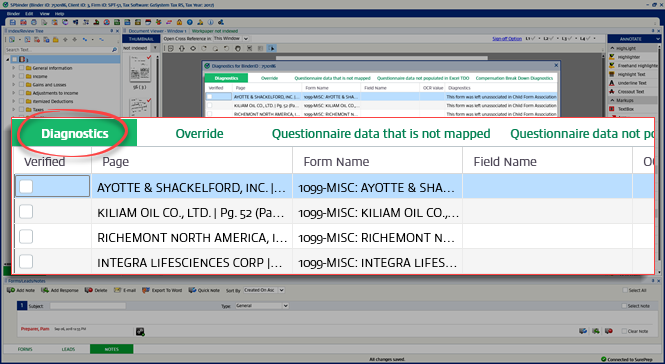Click the fit-to-width icon in viewer toolbar

193,48
